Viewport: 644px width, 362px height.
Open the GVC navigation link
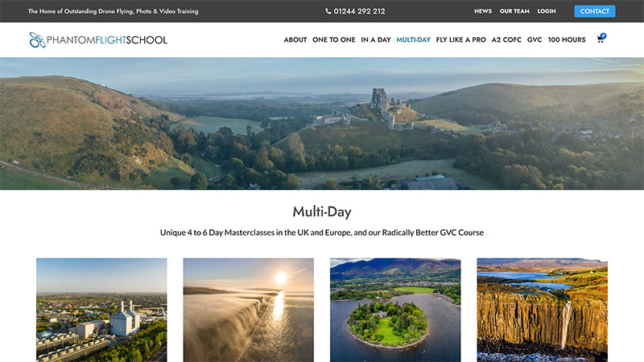tap(535, 39)
